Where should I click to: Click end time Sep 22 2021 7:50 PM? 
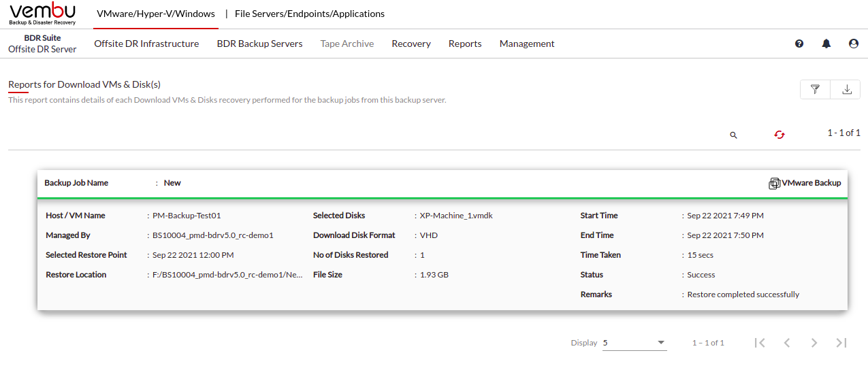726,235
